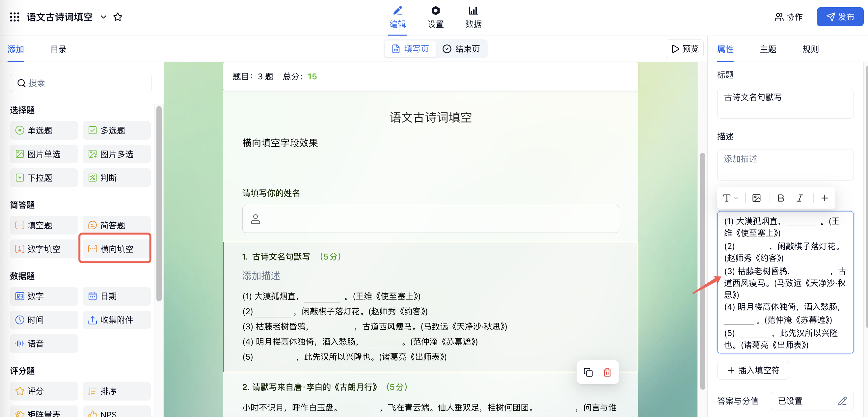
Task: Click 插入填空符 button
Action: [x=753, y=370]
